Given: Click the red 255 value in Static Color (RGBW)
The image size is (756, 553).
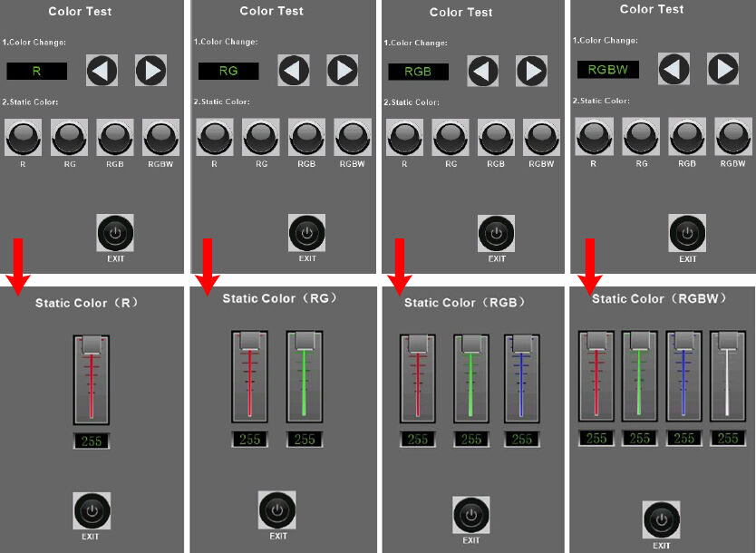Looking at the screenshot, I should point(596,438).
